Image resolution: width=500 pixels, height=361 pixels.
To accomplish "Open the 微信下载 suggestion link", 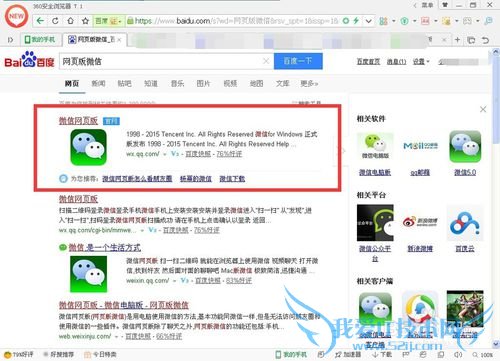I will pyautogui.click(x=232, y=179).
